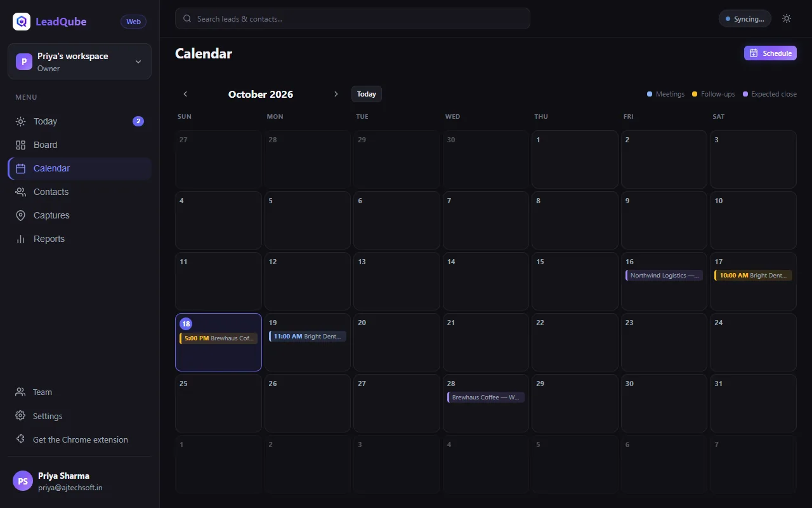
Task: Click the Today badge showing 2
Action: tap(138, 121)
